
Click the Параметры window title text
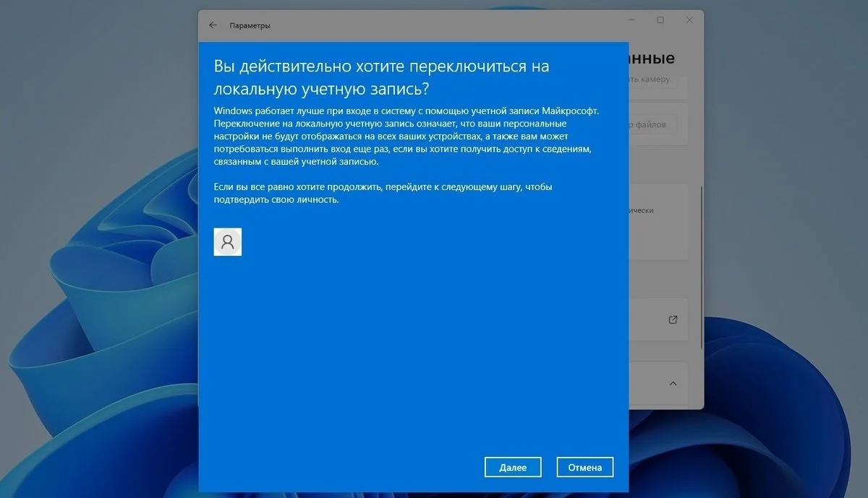point(250,25)
